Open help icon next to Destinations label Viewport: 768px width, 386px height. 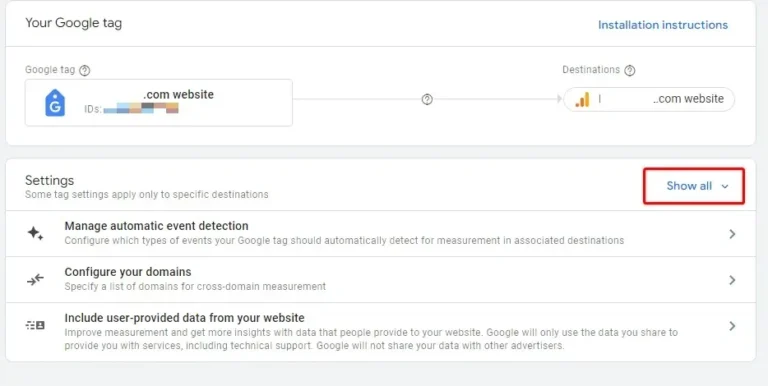coord(630,71)
